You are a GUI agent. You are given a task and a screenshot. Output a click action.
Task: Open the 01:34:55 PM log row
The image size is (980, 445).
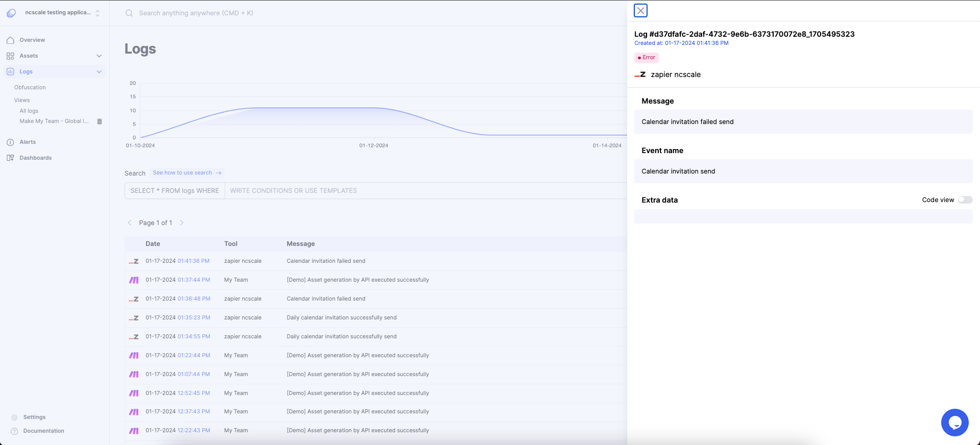tap(376, 337)
